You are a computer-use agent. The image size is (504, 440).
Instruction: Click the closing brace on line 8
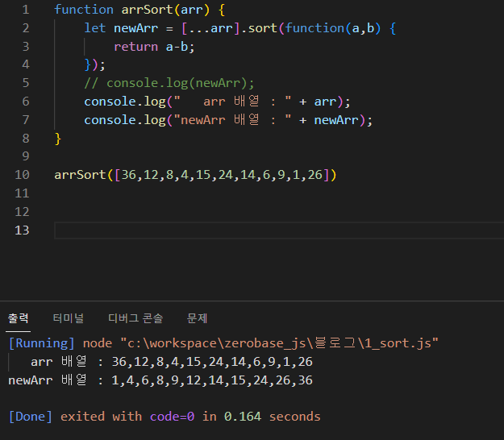tap(58, 139)
